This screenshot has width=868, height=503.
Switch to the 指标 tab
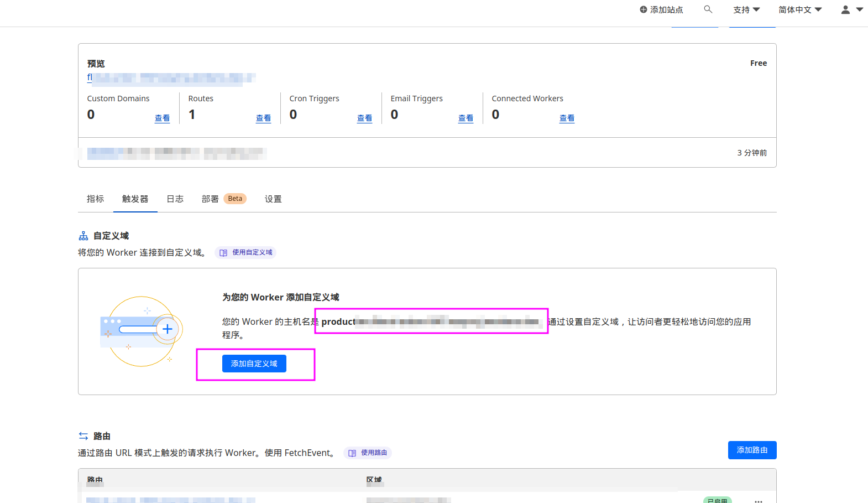(x=95, y=199)
